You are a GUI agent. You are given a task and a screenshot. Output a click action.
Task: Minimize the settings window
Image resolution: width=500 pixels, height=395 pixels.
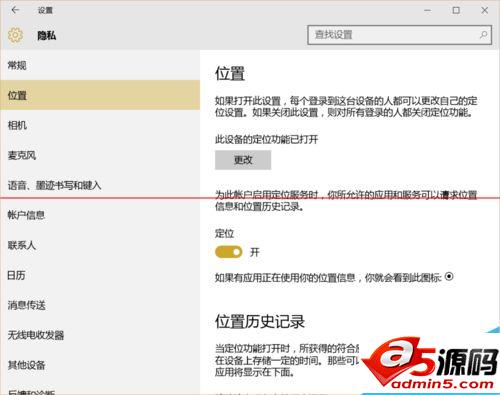point(427,10)
